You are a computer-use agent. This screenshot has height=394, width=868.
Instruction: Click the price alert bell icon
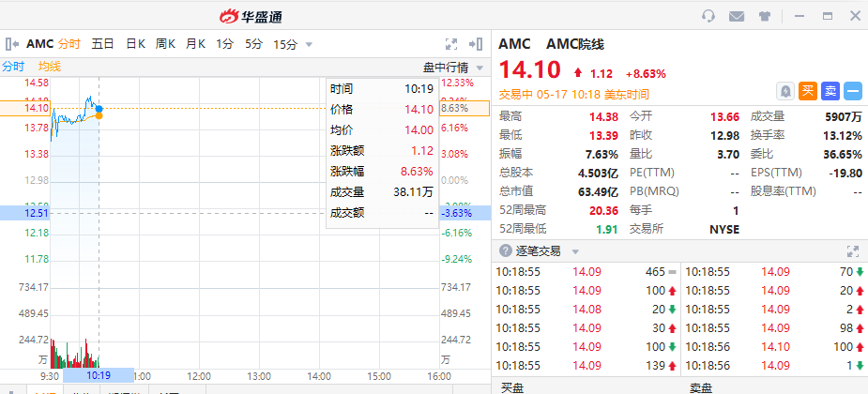tap(785, 91)
